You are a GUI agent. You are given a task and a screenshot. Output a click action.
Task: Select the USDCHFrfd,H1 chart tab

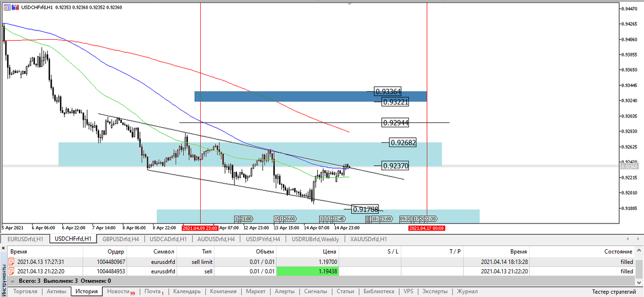[x=72, y=239]
